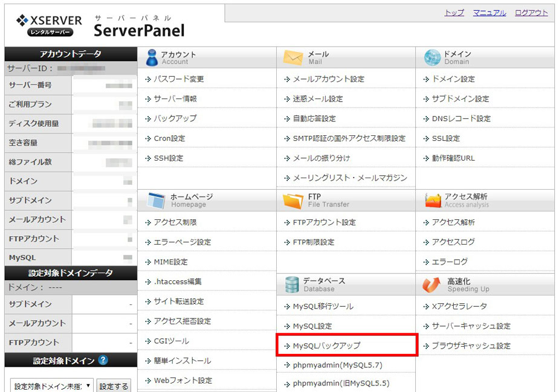This screenshot has width=559, height=392.
Task: Open サイト転送設定
Action: point(179,301)
